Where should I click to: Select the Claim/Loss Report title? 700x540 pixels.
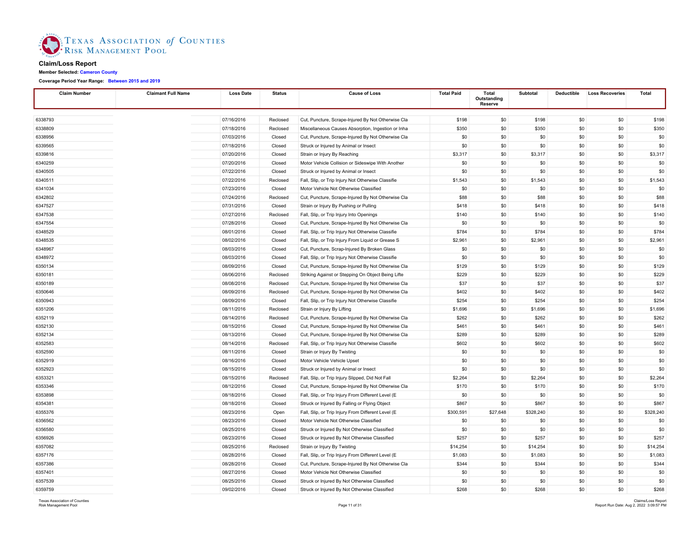point(67,63)
